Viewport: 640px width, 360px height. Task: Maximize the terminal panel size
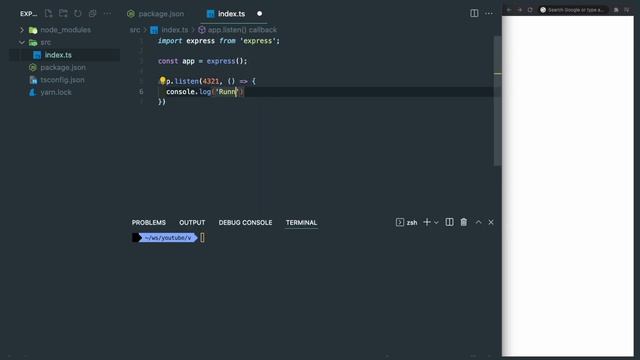(x=478, y=222)
